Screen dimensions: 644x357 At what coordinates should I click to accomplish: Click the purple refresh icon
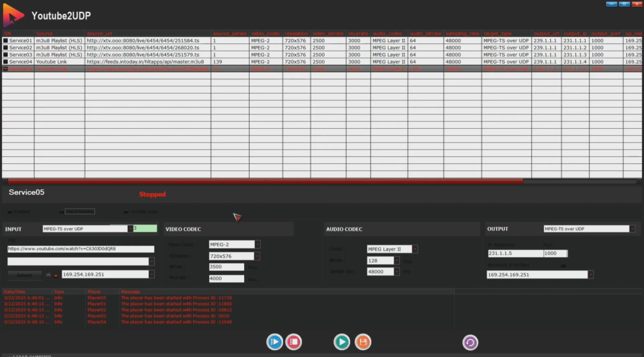click(470, 342)
